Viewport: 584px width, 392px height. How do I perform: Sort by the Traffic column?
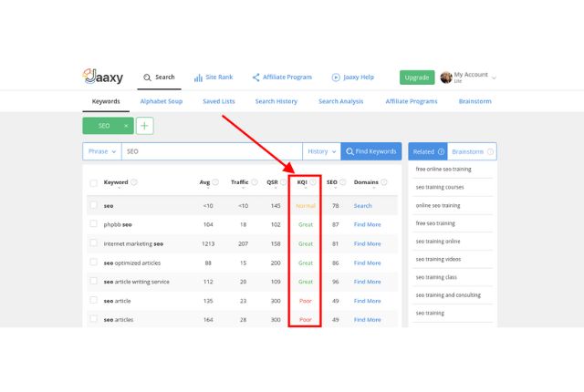click(x=239, y=182)
